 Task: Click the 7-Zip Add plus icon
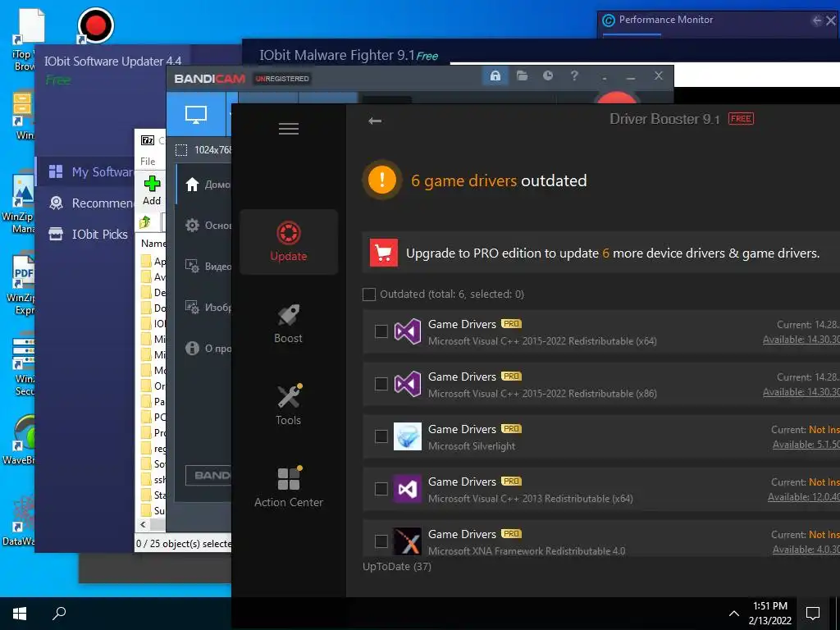[x=152, y=184]
